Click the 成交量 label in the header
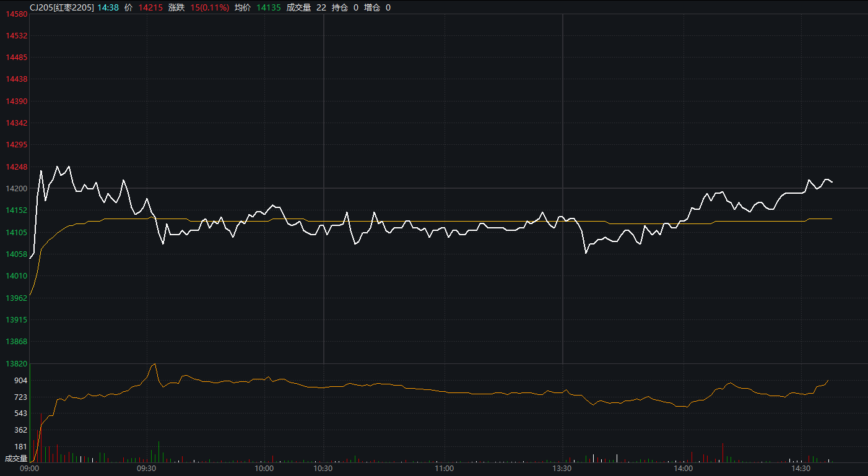Image resolution: width=868 pixels, height=476 pixels. (298, 7)
